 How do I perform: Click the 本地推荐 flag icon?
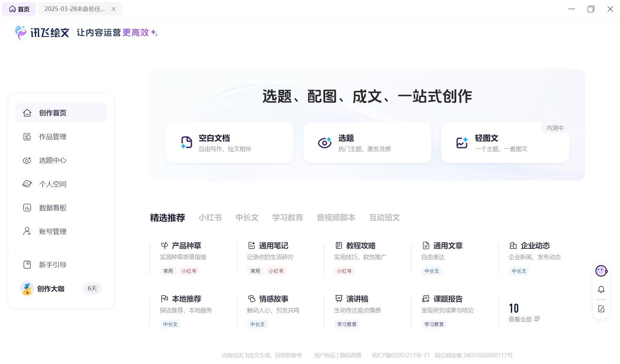(x=164, y=299)
